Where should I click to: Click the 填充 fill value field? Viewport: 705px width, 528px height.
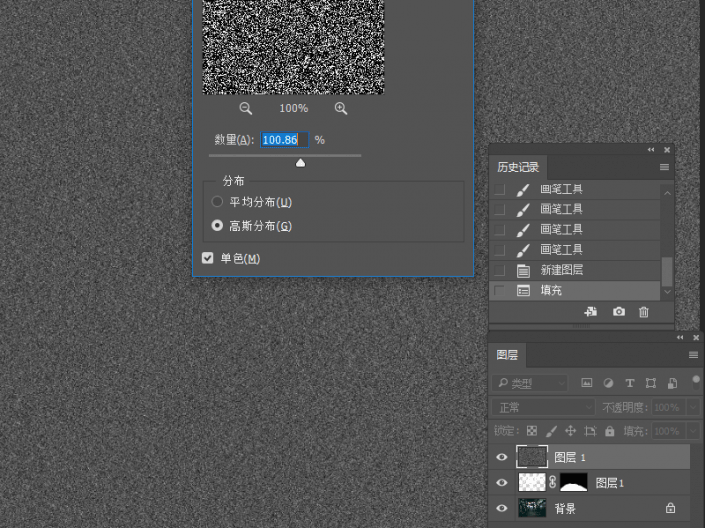(668, 431)
